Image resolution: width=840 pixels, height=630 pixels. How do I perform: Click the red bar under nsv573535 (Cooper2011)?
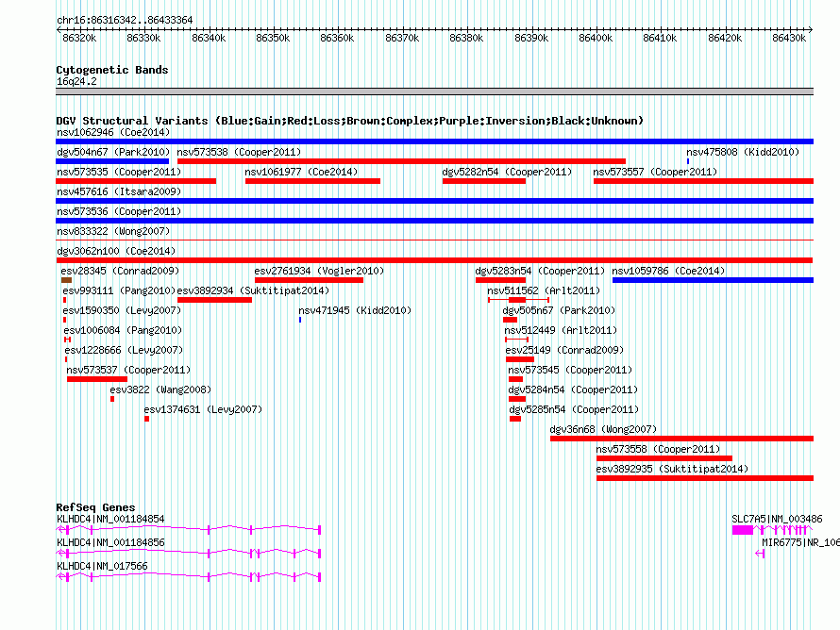point(136,181)
